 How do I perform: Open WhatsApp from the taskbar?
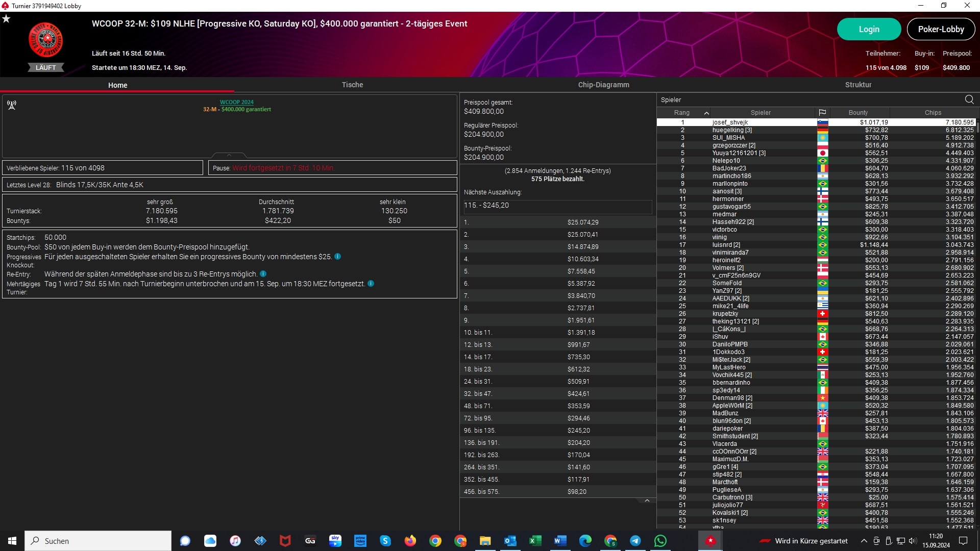pos(660,541)
